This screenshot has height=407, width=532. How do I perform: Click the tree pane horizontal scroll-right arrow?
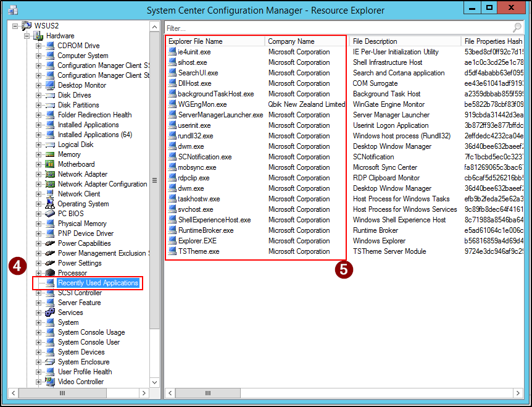(144, 393)
